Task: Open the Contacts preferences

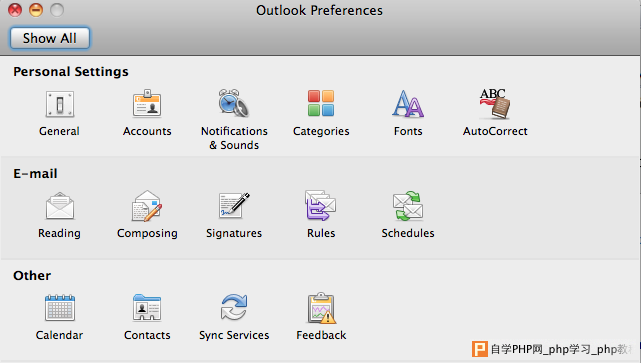Action: (x=147, y=308)
